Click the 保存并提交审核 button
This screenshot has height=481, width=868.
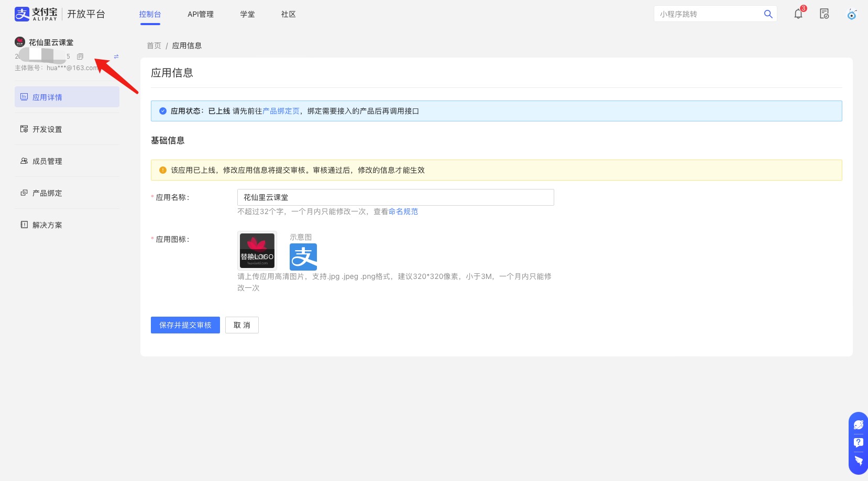click(x=185, y=325)
